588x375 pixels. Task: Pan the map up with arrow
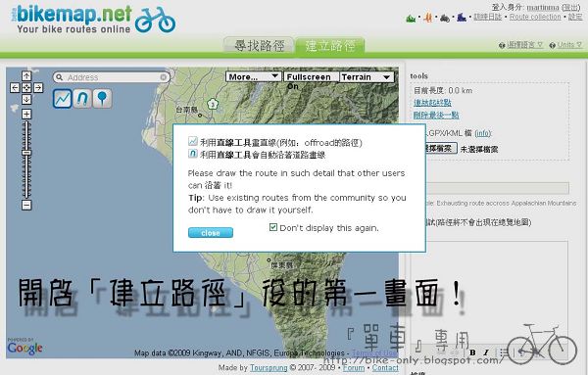click(x=26, y=76)
